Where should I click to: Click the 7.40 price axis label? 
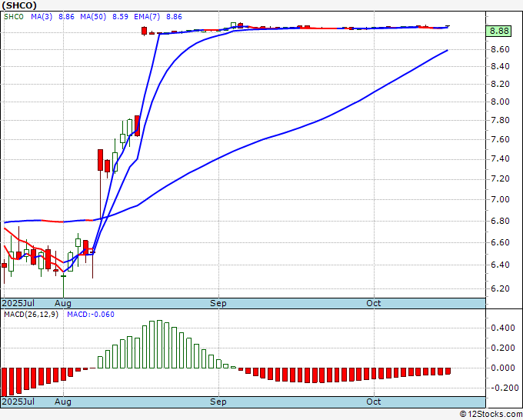[500, 158]
